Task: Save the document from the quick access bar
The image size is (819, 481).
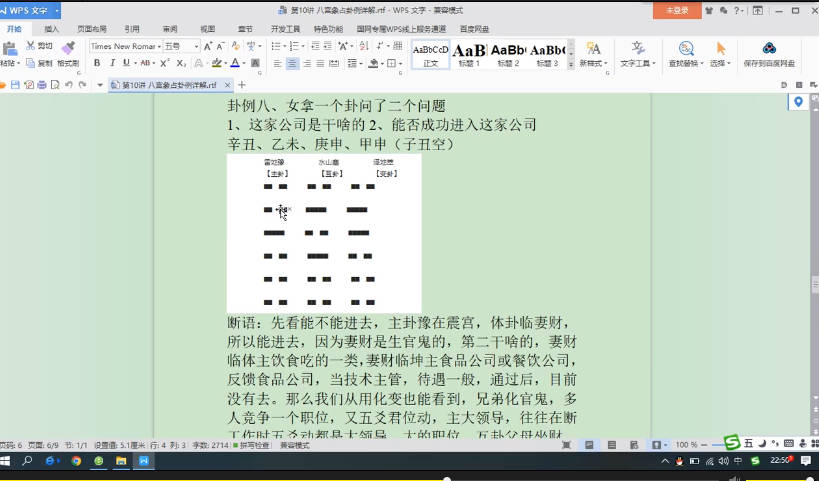Action: coord(15,85)
